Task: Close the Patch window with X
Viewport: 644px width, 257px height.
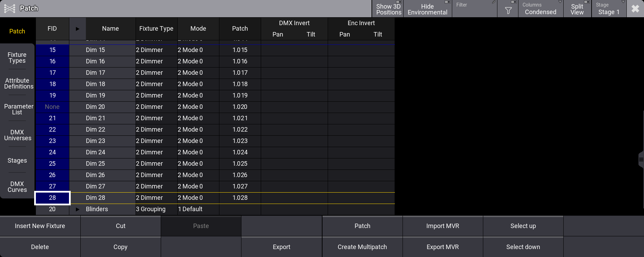Action: (x=635, y=9)
